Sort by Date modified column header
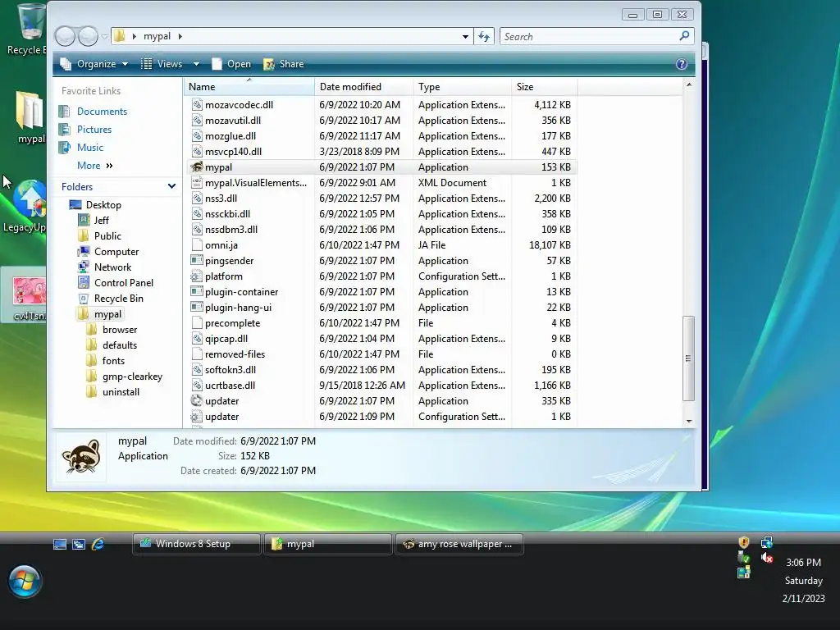 pos(363,87)
